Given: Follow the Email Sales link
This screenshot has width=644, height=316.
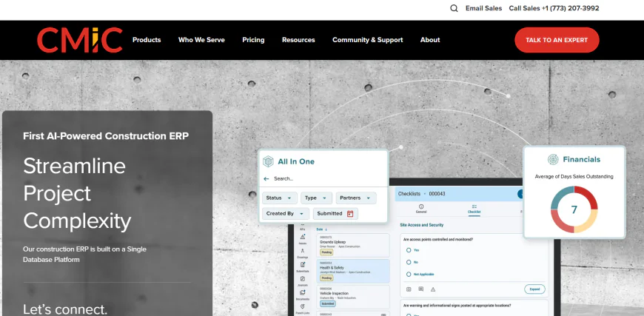Looking at the screenshot, I should click(483, 8).
